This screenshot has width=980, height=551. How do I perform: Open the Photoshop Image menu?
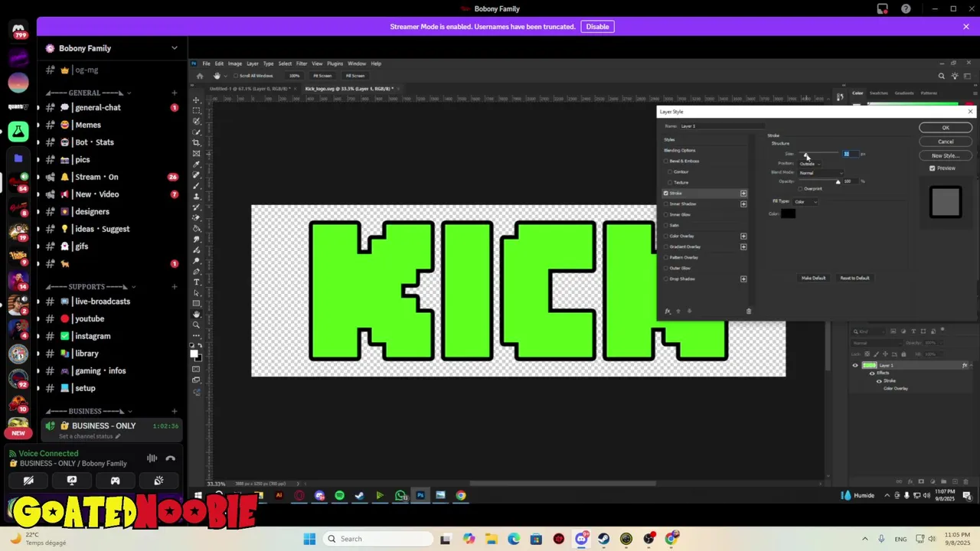(234, 64)
